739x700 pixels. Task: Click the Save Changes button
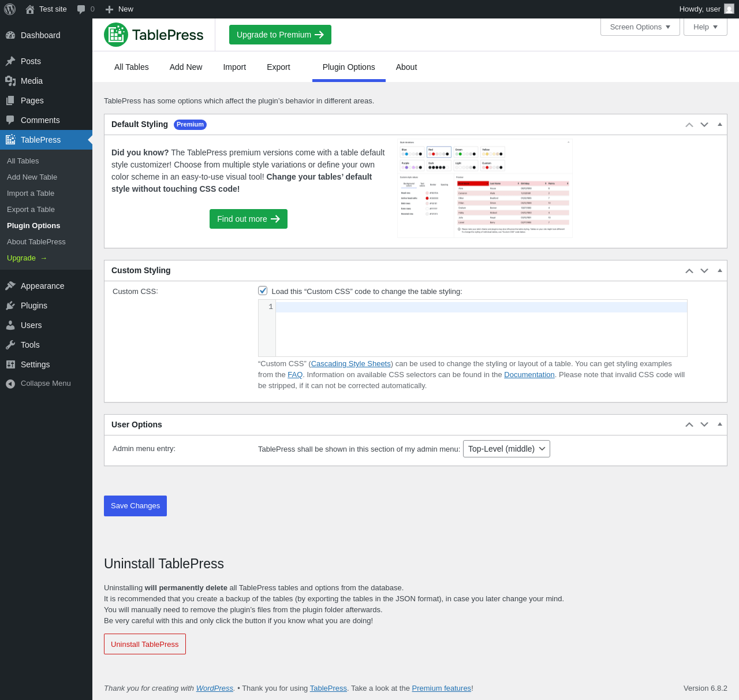coord(135,506)
